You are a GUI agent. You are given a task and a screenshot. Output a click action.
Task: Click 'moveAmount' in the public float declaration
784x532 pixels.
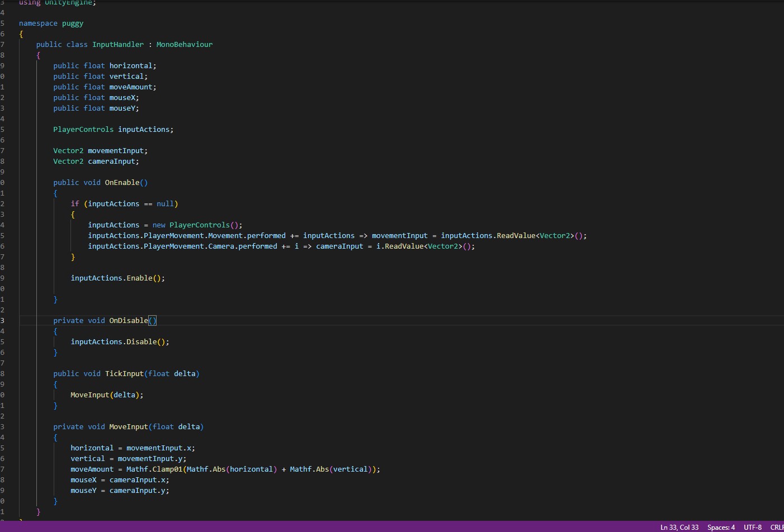click(x=131, y=87)
